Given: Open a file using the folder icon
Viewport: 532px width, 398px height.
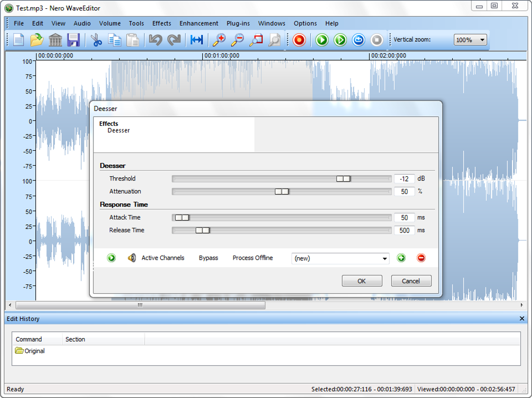Looking at the screenshot, I should tap(37, 40).
